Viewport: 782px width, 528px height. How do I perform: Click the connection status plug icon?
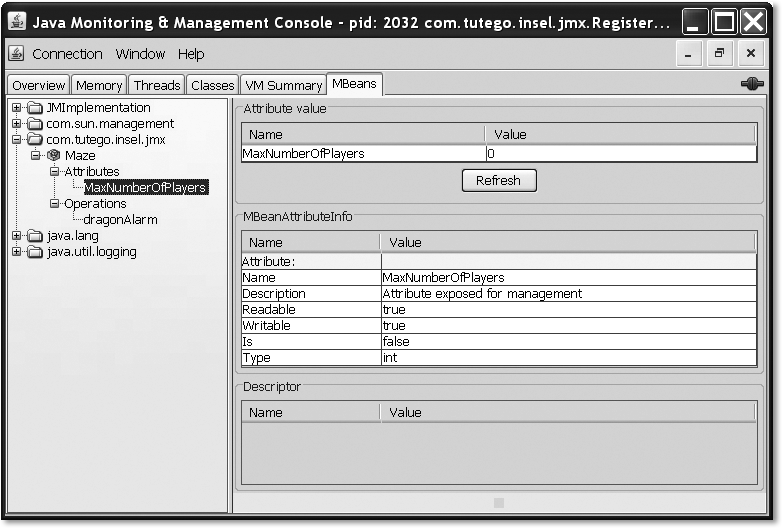(752, 84)
